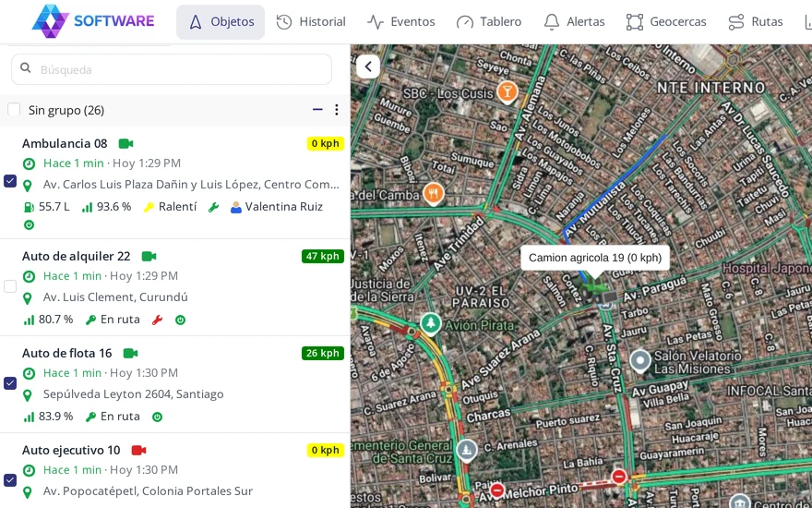Go to the Tablero tab

coord(489,22)
